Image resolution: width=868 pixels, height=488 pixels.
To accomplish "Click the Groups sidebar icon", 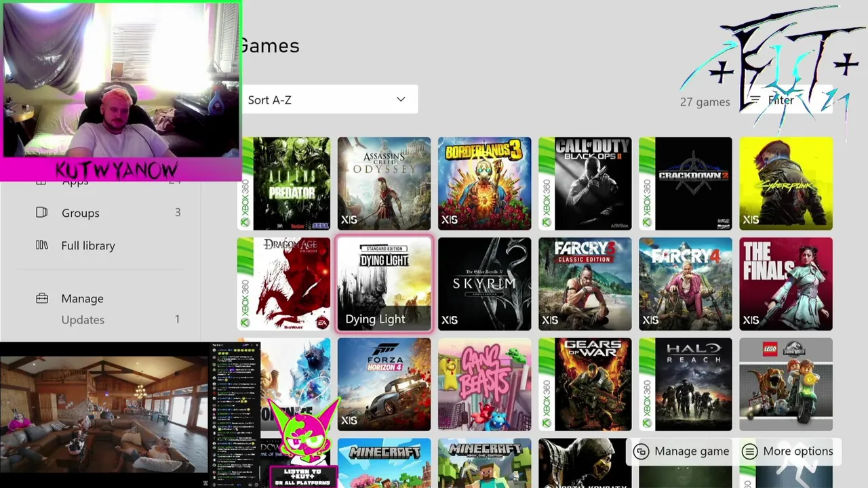I will tap(42, 212).
